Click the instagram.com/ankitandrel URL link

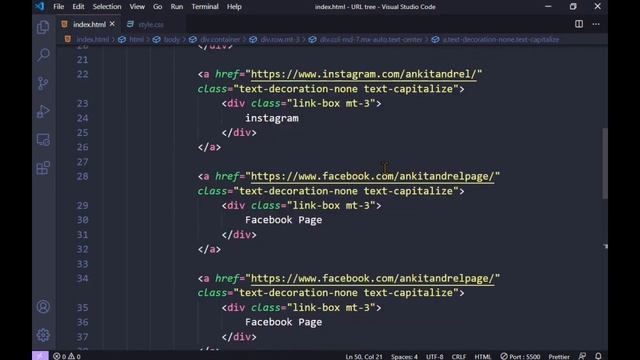[364, 74]
